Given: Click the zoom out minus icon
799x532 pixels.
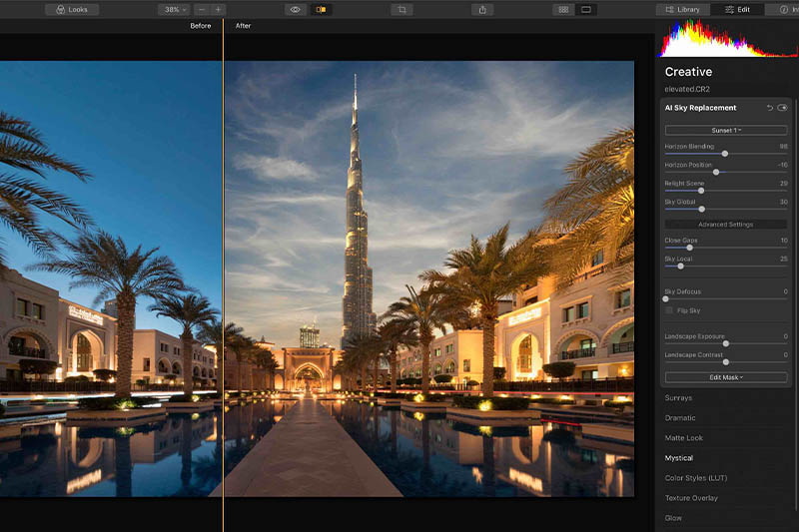Looking at the screenshot, I should 202,9.
